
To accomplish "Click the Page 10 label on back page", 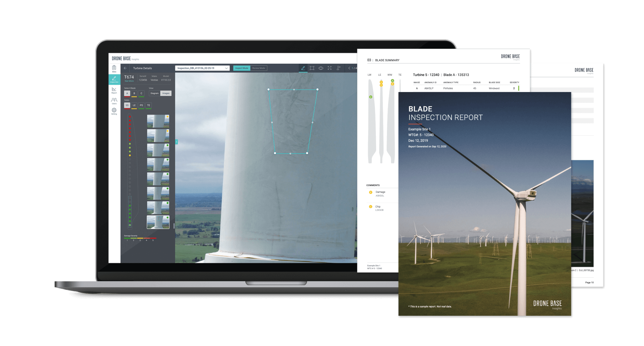I will tap(589, 282).
